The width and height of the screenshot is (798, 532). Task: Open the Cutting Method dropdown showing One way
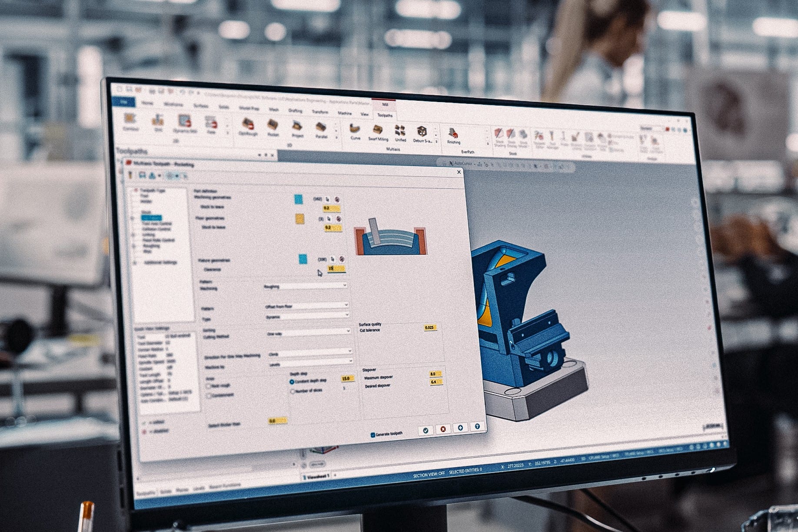[309, 333]
